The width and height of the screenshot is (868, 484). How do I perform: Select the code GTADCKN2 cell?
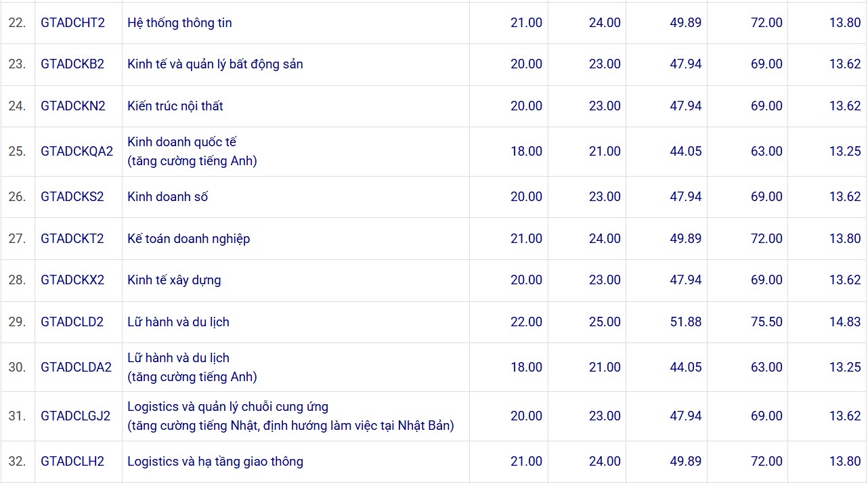click(x=73, y=106)
